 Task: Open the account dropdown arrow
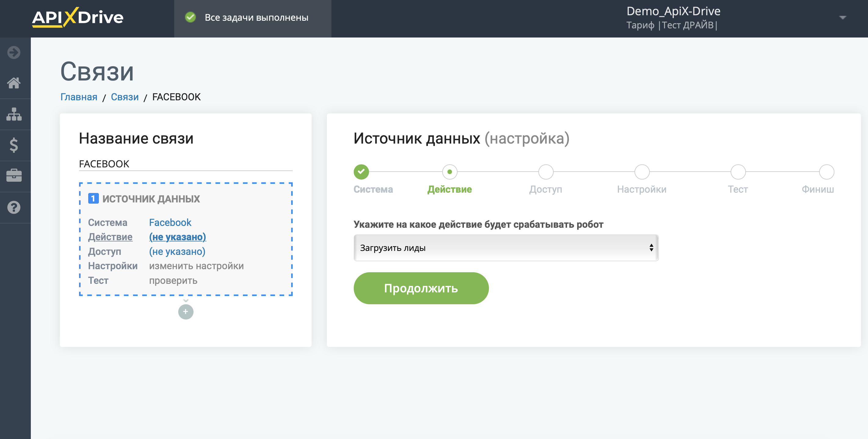pos(842,18)
